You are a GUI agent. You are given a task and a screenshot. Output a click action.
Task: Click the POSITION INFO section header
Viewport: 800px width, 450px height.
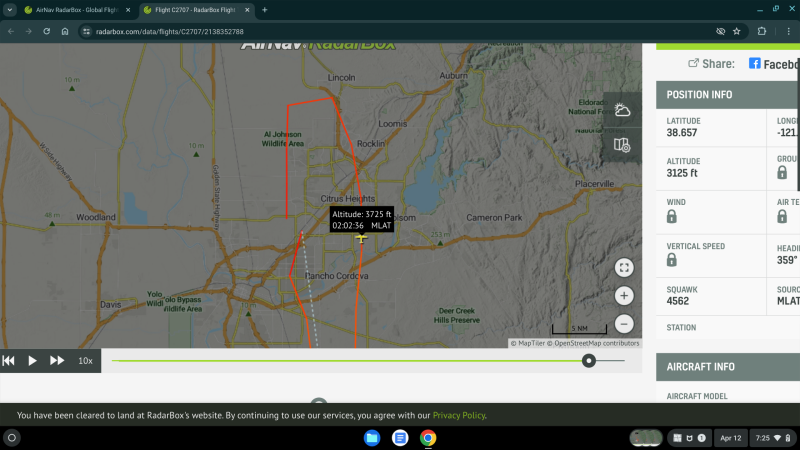click(x=728, y=94)
